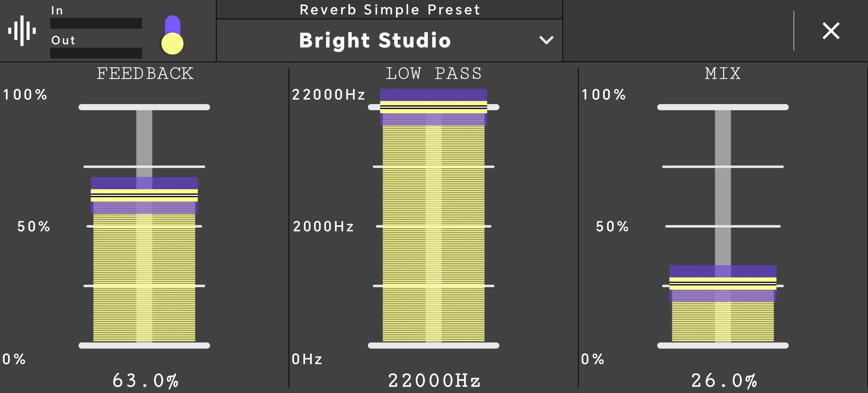Expand the preset list chevron arrow
This screenshot has height=393, width=868.
point(546,40)
